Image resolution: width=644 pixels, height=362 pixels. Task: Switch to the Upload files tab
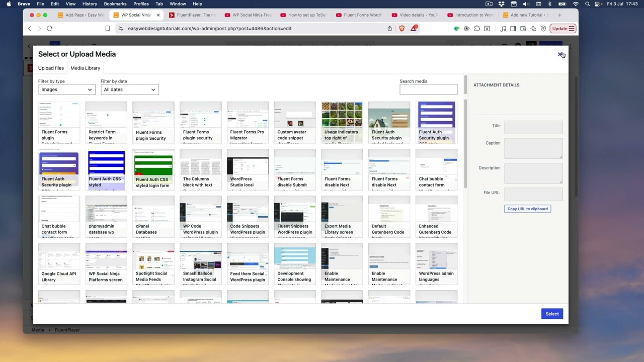[51, 68]
